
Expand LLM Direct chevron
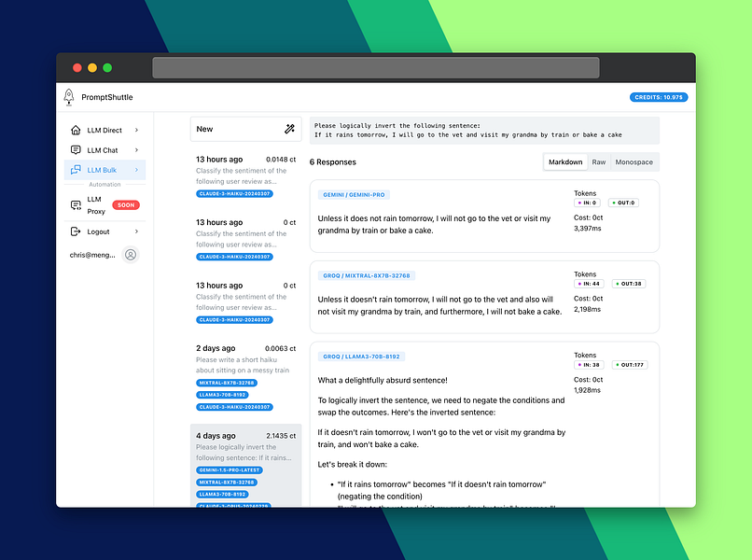[x=136, y=130]
